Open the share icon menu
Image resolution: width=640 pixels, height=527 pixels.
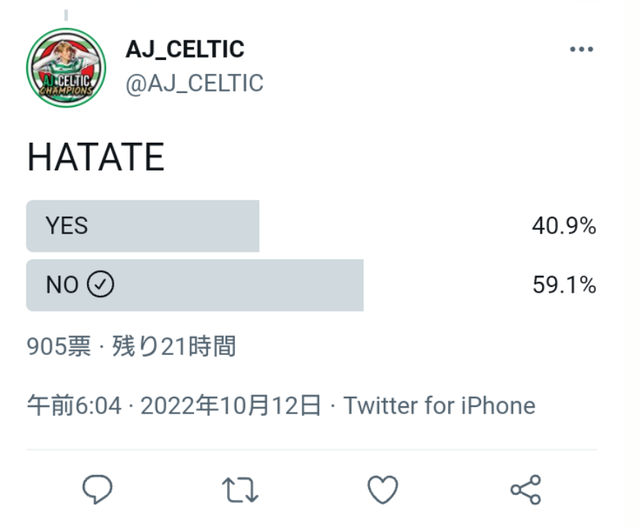(525, 489)
